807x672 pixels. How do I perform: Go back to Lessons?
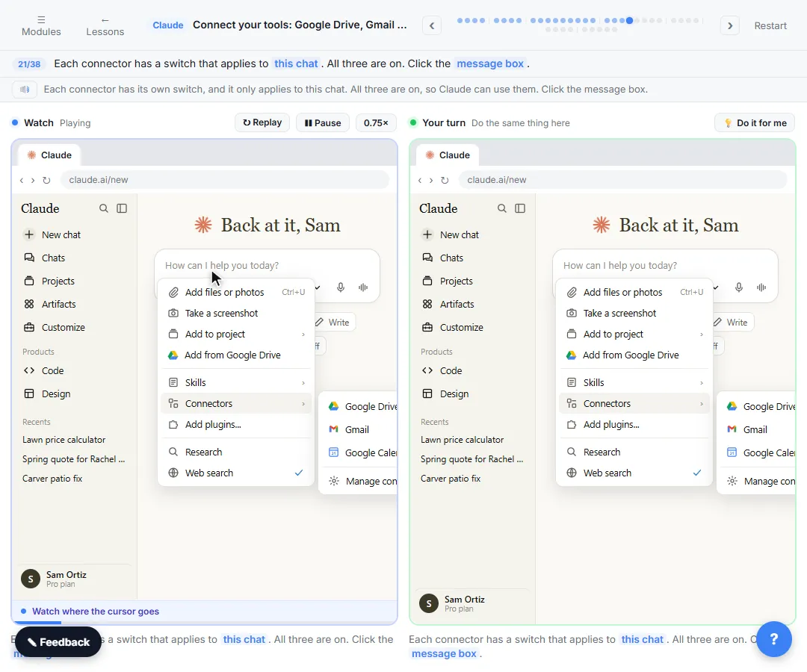[x=105, y=25]
